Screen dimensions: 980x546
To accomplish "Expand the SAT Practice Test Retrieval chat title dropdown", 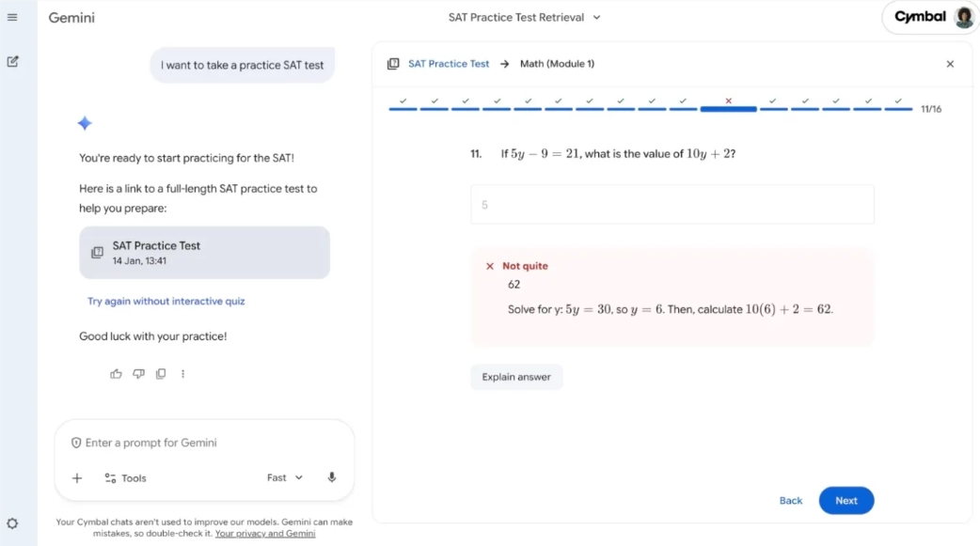I will 595,17.
